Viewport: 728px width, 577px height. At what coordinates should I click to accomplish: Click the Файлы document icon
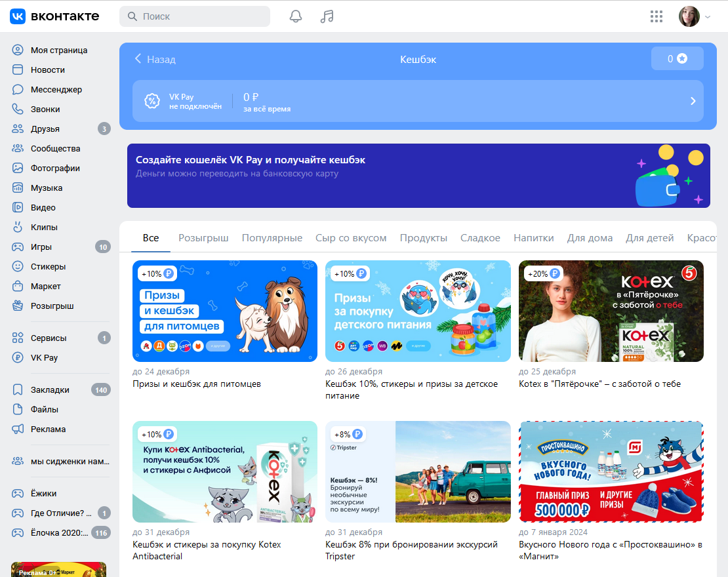(x=18, y=409)
